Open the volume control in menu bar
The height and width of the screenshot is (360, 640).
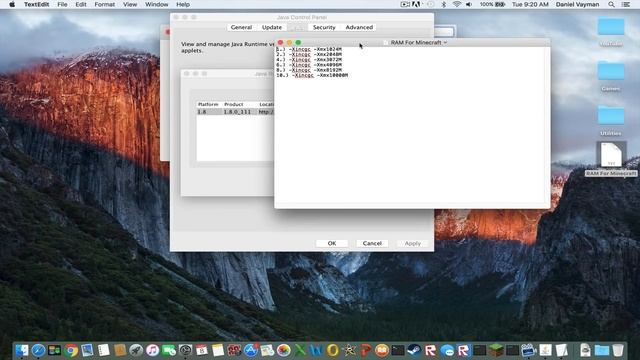click(x=469, y=4)
